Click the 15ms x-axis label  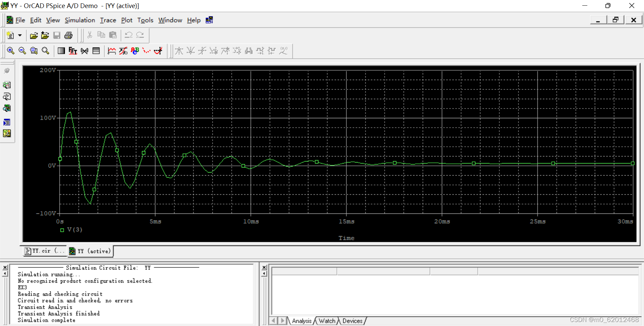[346, 221]
